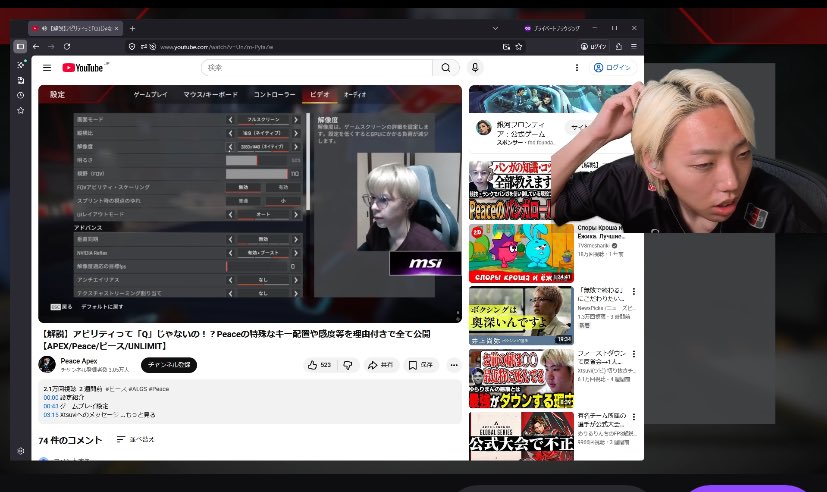This screenshot has width=827, height=492.
Task: Jump to the 00:41 timestamp chapter
Action: click(x=51, y=406)
